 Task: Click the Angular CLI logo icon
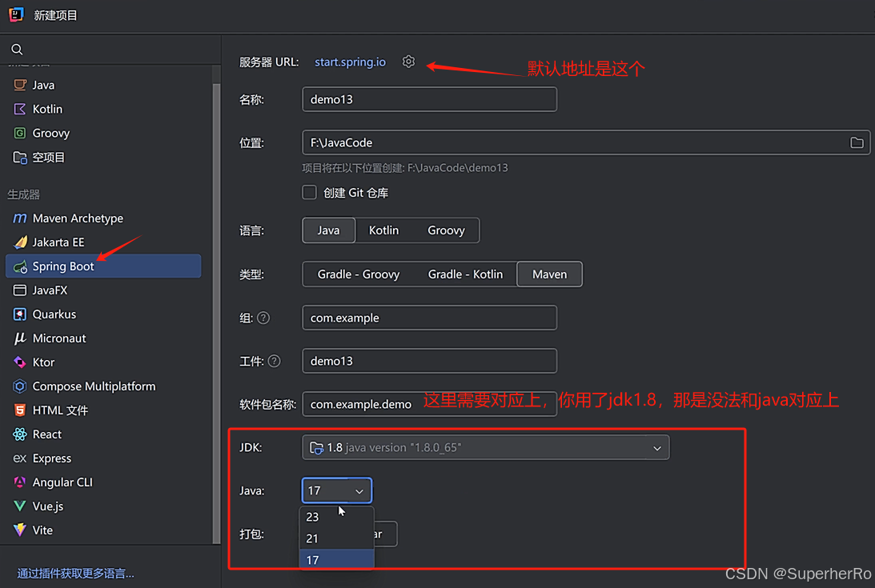click(20, 482)
